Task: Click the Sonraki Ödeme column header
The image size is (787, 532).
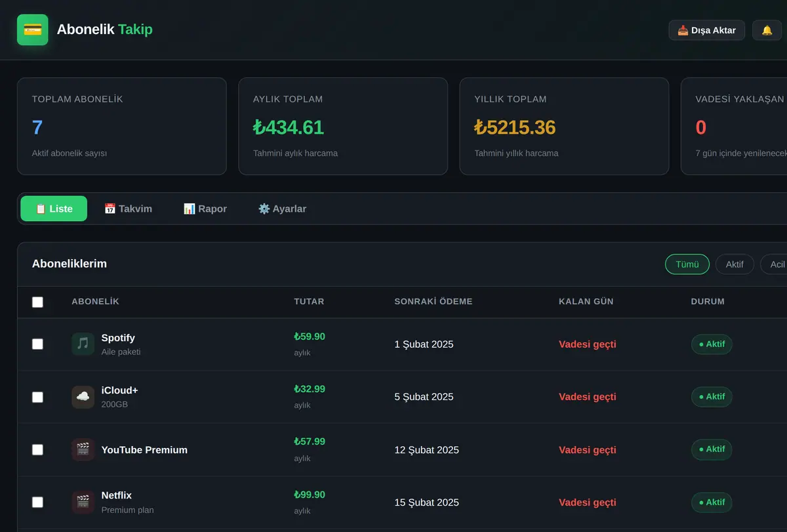Action: [434, 302]
